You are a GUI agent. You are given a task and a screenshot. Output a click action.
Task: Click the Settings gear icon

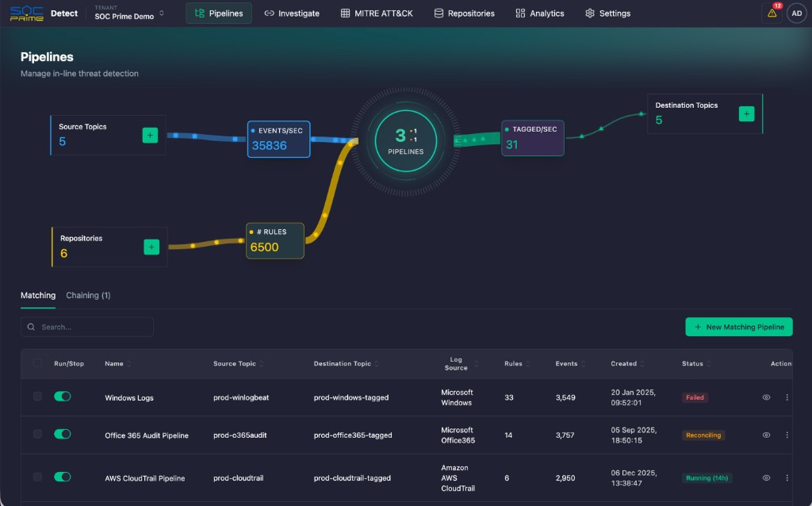(x=589, y=13)
